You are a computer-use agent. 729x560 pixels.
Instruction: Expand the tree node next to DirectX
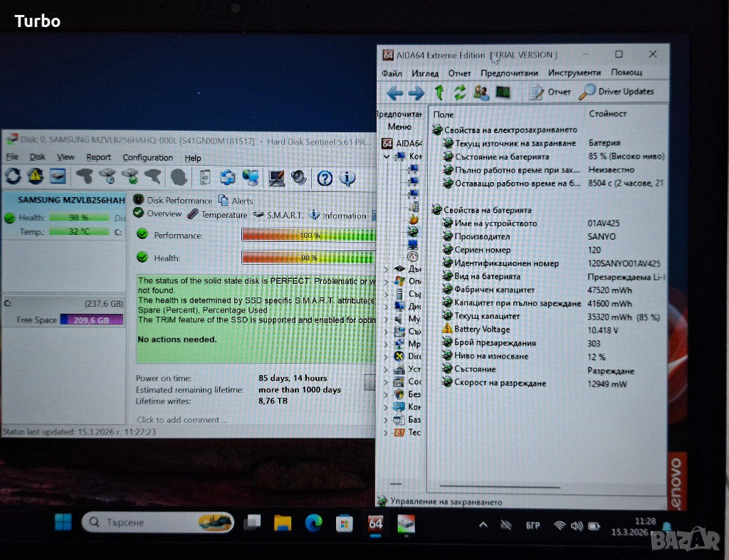[387, 356]
